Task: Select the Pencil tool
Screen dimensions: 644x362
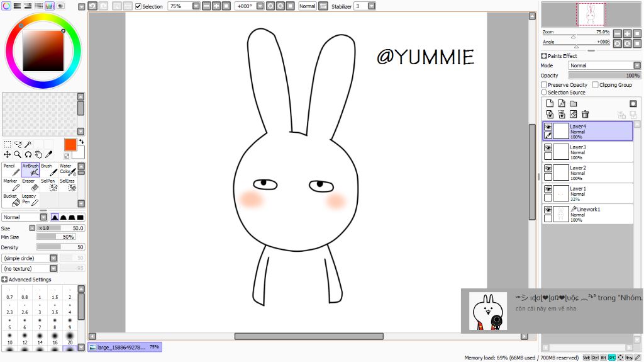Action: click(11, 169)
